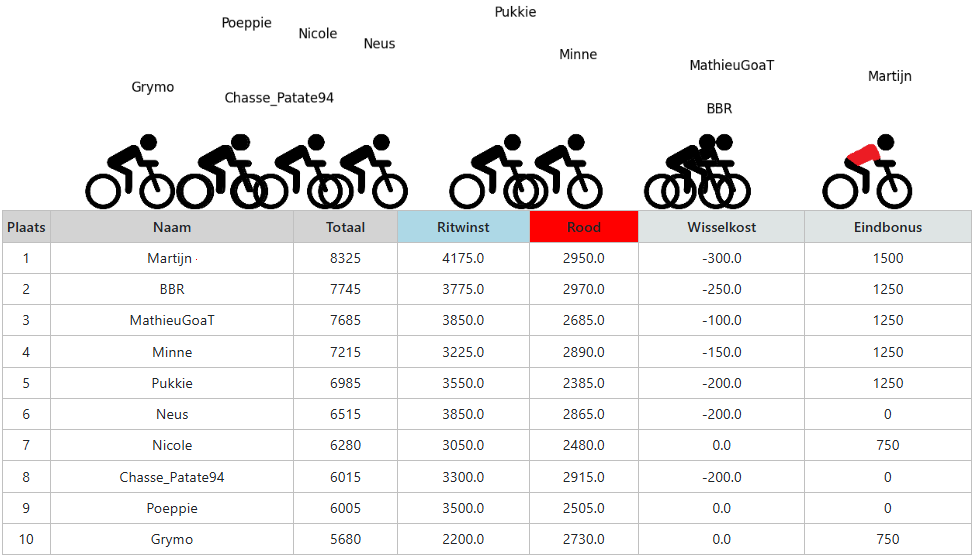Select the cyclist icon below Minne
The height and width of the screenshot is (556, 973).
tap(558, 171)
